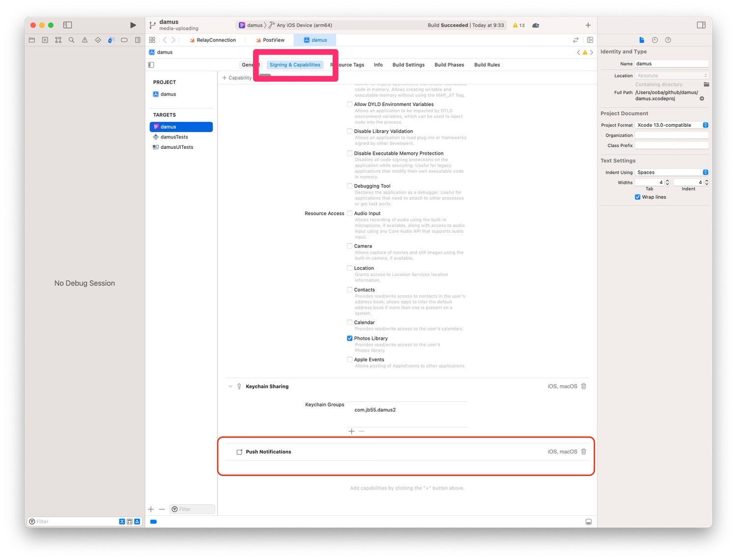Toggle the inspector panel icon
Screen dimensions: 737x560
point(701,25)
